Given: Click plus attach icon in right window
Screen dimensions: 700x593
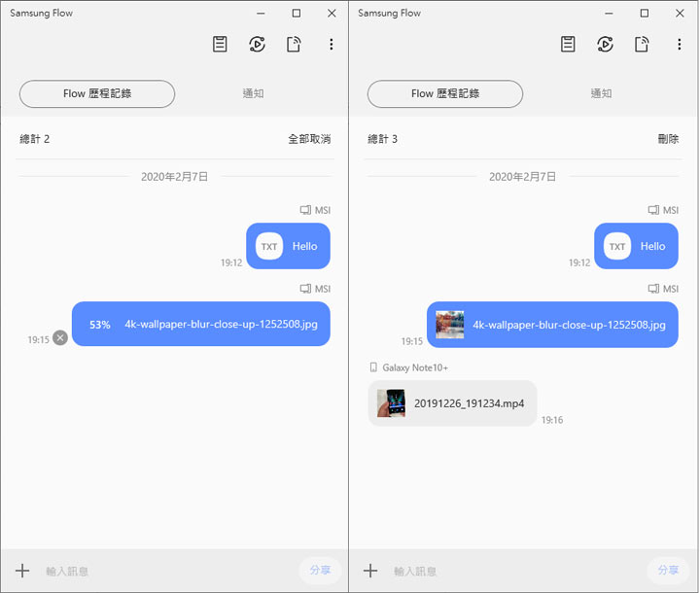Looking at the screenshot, I should pos(370,571).
